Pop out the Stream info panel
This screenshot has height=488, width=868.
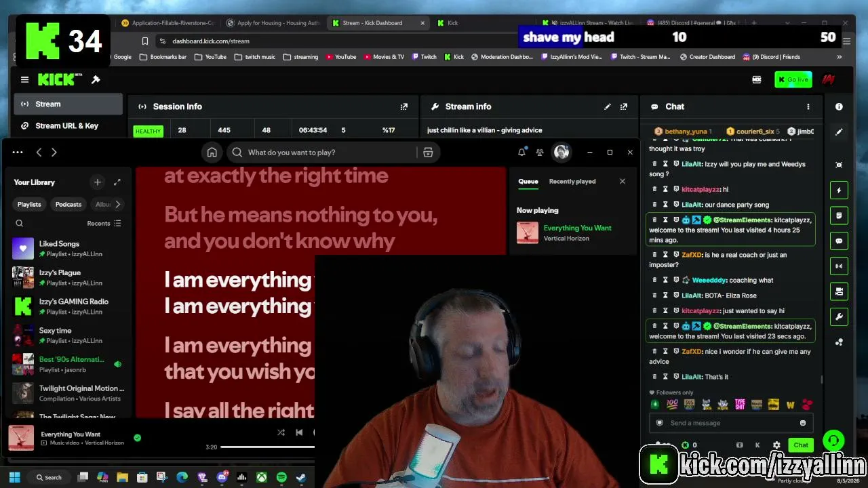tap(624, 106)
